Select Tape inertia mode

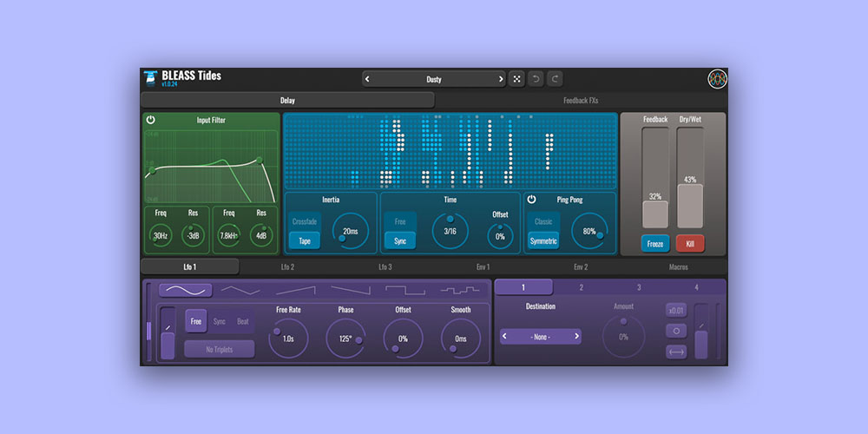305,241
